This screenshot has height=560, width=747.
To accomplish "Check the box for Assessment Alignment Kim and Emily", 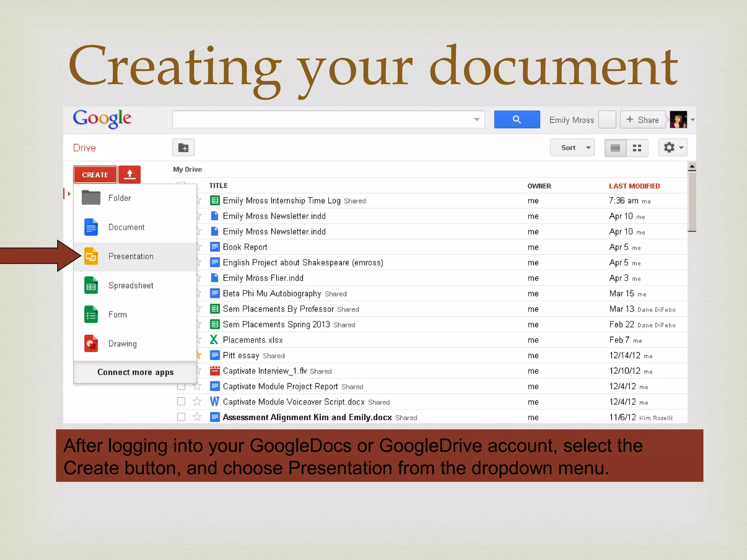I will (181, 417).
